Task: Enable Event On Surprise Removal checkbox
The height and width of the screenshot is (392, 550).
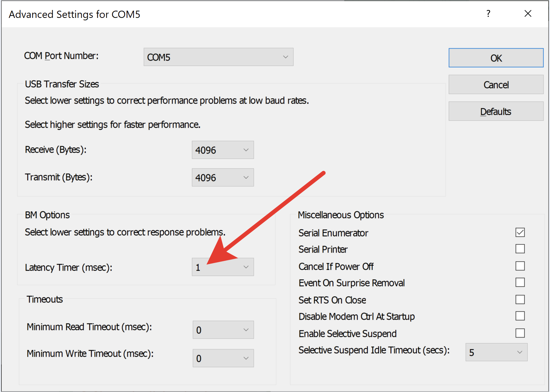Action: pyautogui.click(x=520, y=283)
